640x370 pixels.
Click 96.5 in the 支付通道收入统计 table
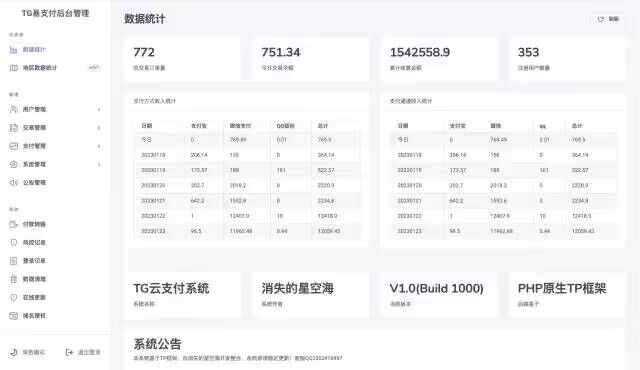455,231
